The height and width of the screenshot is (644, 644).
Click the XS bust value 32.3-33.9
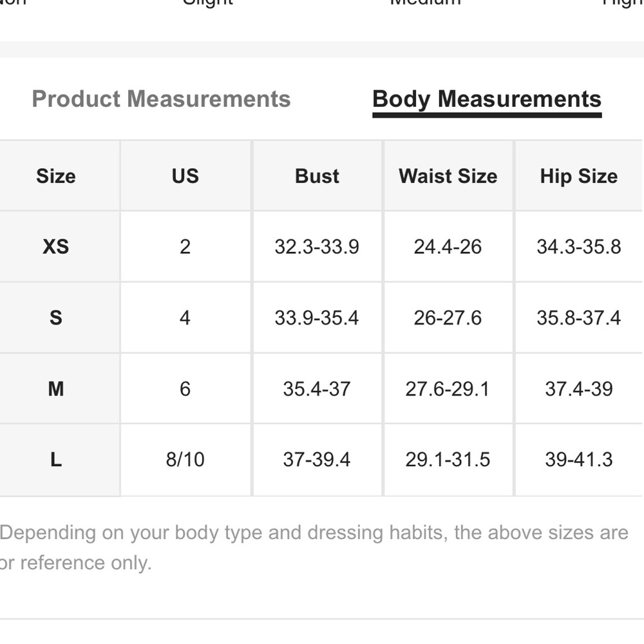(x=317, y=247)
